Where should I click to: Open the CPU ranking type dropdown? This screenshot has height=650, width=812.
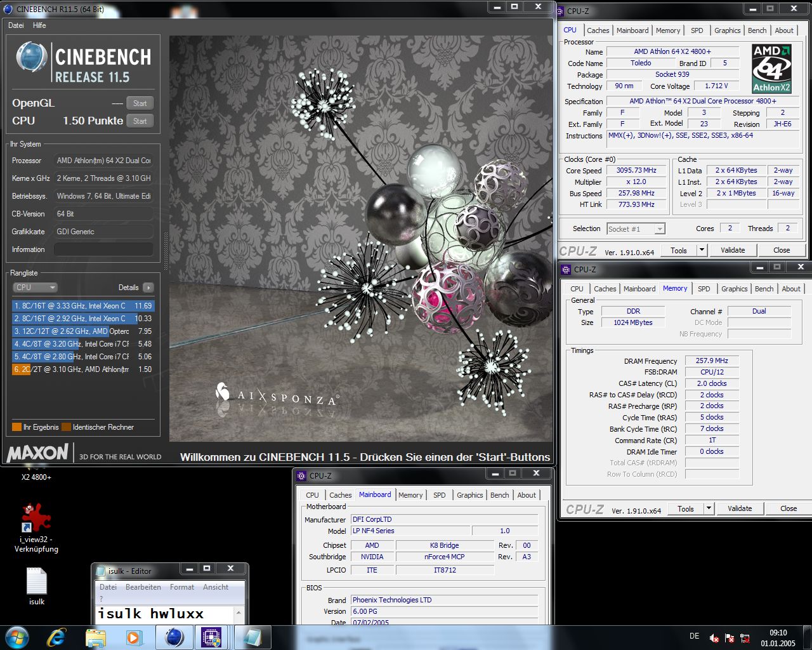coord(36,288)
